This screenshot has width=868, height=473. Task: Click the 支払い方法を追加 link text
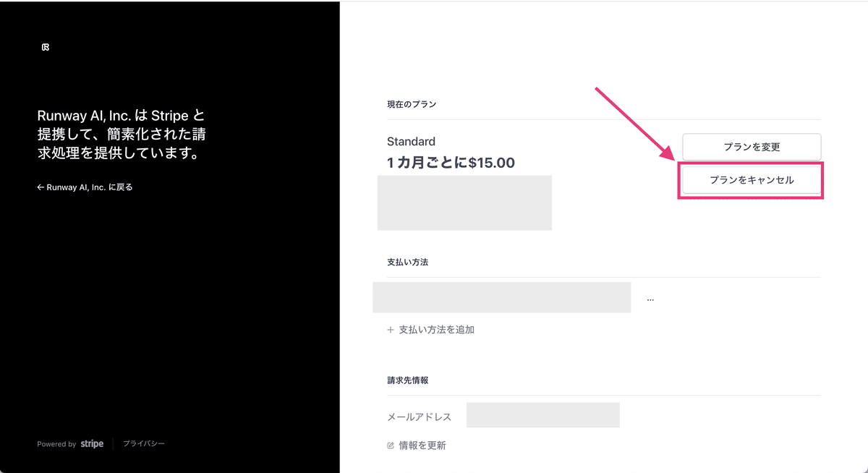(436, 330)
